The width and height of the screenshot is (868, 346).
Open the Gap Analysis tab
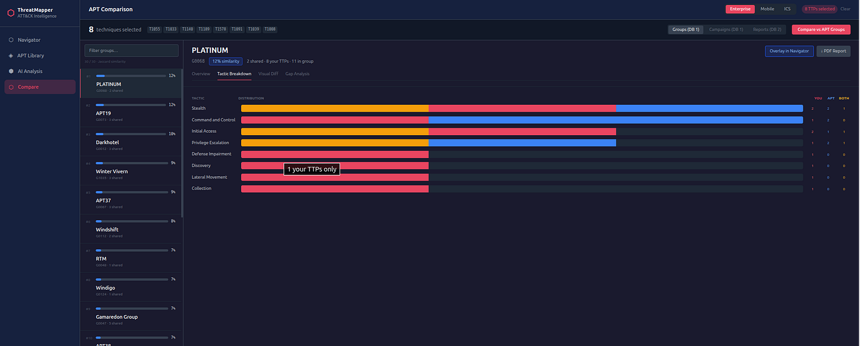tap(298, 74)
